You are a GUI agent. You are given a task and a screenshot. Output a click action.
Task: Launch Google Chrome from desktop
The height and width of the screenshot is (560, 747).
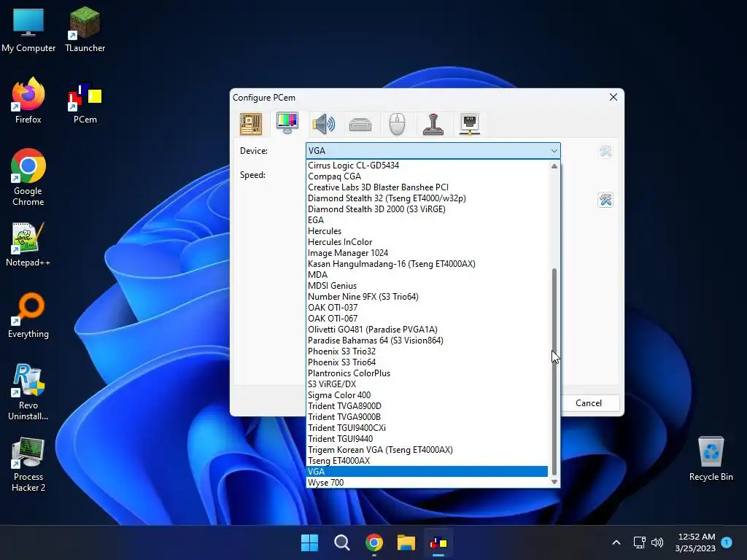(28, 177)
